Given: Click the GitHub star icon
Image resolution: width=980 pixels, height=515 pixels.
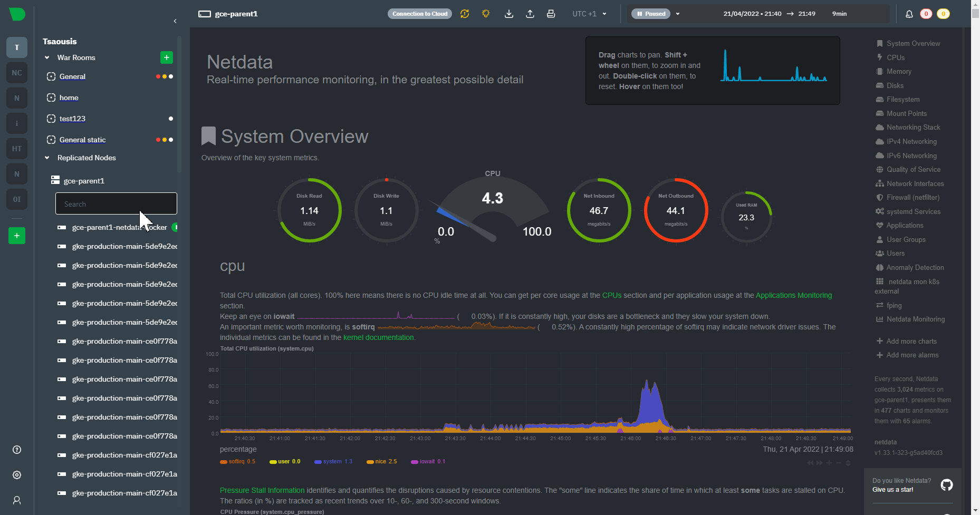Looking at the screenshot, I should [947, 485].
